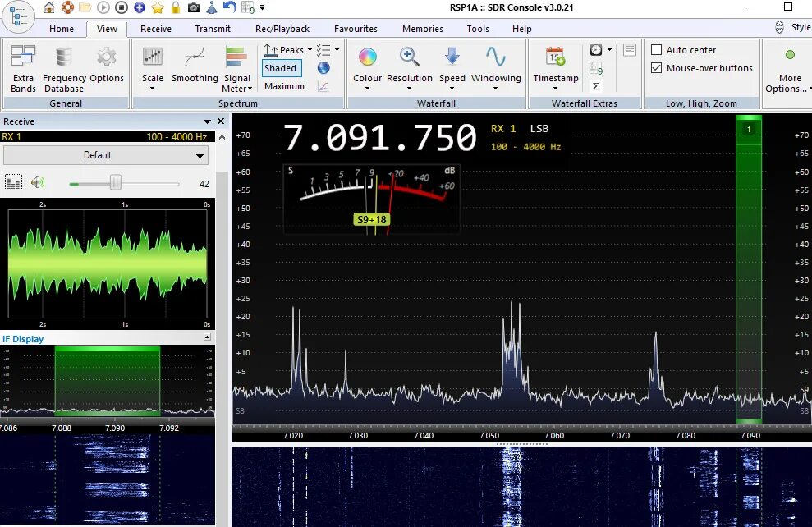The width and height of the screenshot is (812, 527).
Task: Open the waterfall Resolution dropdown
Action: (409, 69)
